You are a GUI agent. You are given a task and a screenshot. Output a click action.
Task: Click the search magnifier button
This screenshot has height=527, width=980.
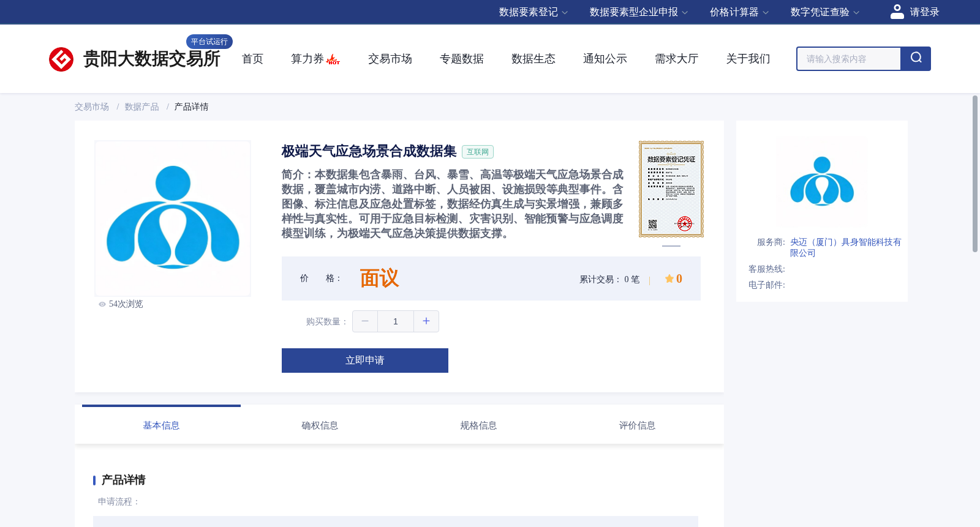tap(916, 59)
